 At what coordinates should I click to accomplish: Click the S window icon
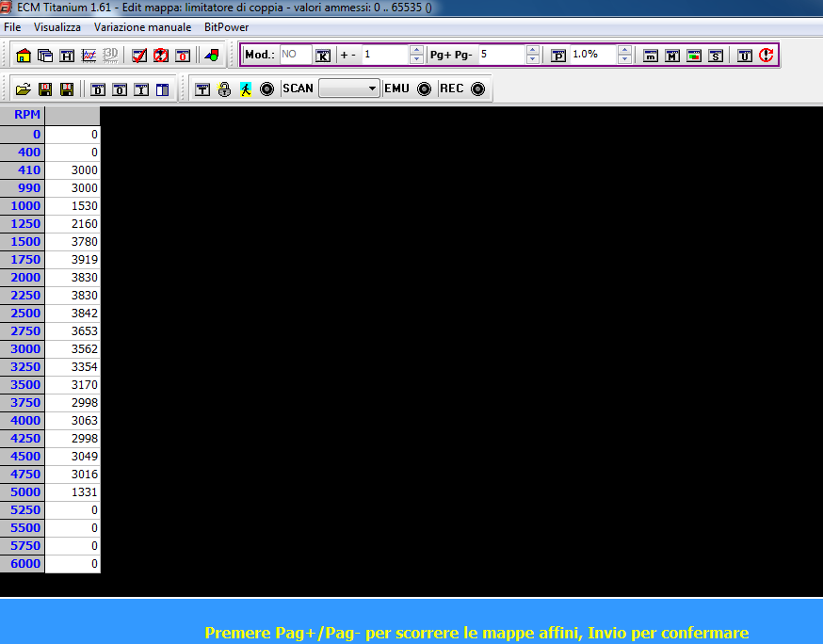(x=716, y=56)
